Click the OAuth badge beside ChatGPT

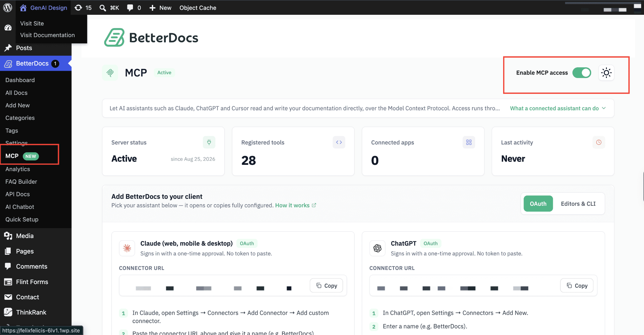click(430, 243)
